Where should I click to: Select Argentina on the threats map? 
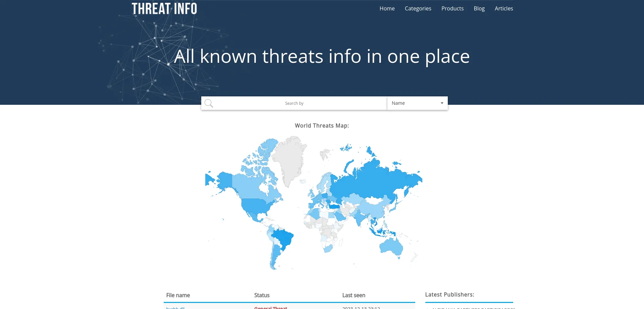click(x=276, y=255)
